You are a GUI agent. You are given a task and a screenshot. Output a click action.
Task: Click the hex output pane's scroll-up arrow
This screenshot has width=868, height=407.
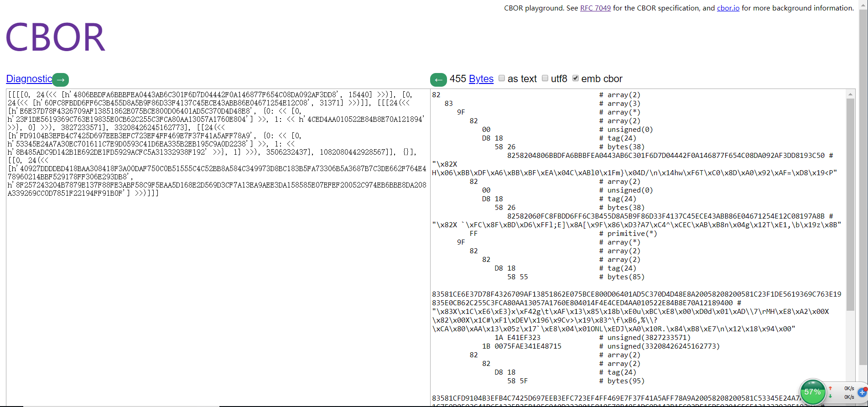click(x=850, y=94)
